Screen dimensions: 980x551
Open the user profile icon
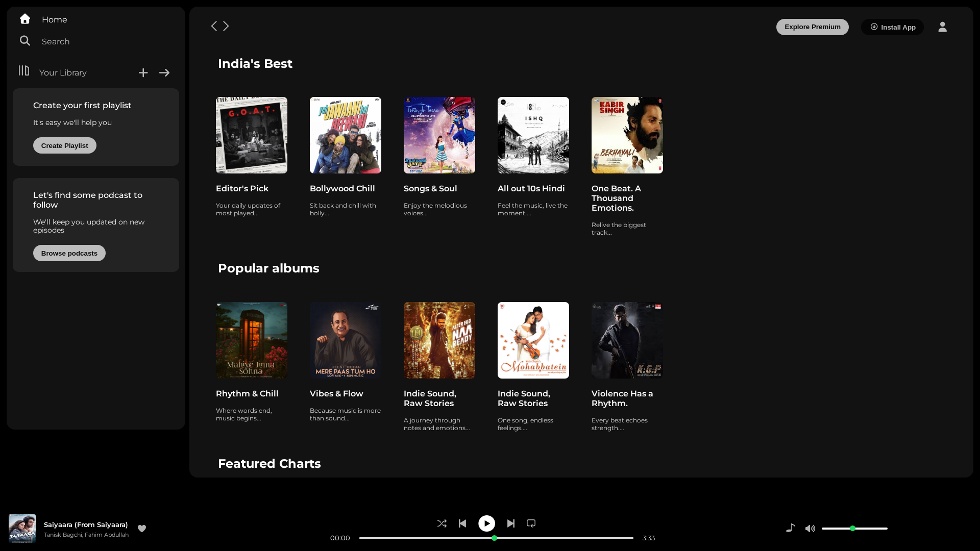[942, 27]
